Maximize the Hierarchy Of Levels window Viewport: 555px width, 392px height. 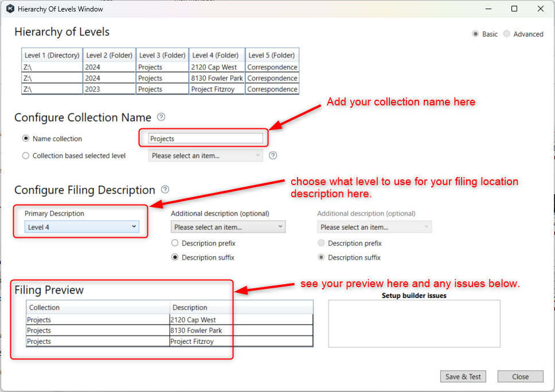(x=514, y=9)
